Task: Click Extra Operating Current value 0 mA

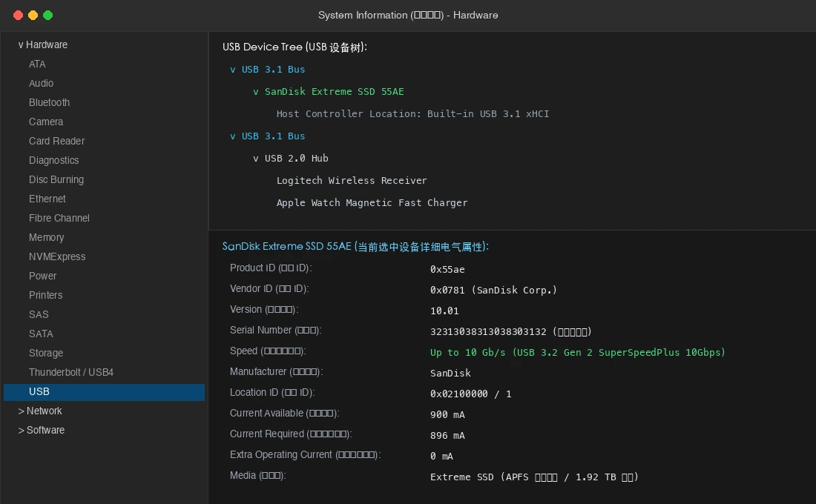Action: [442, 457]
